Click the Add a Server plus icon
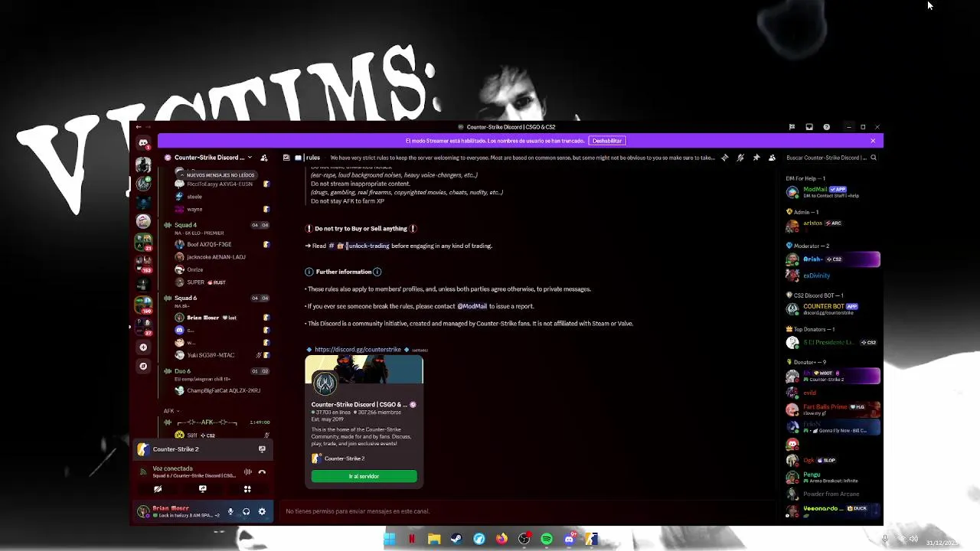Viewport: 980px width, 551px height. point(143,347)
